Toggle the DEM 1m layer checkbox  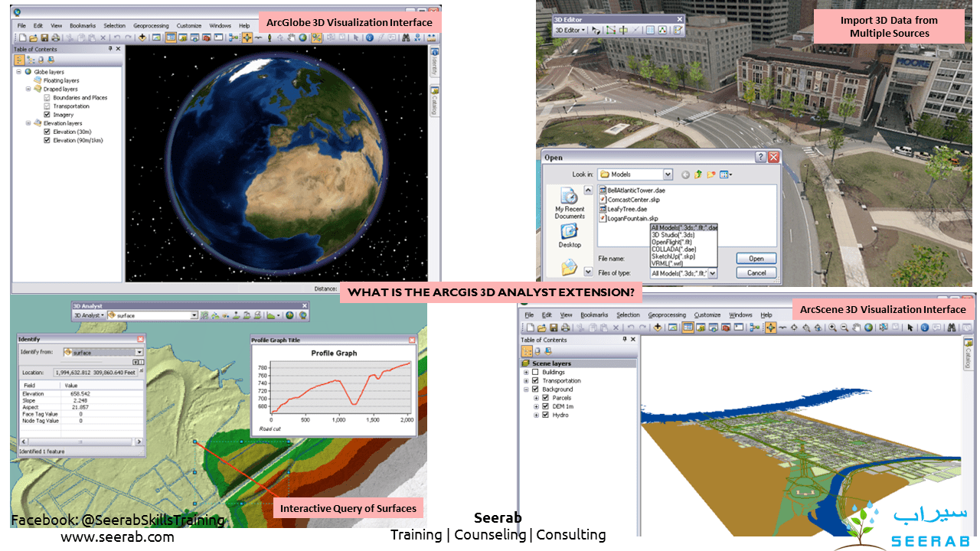point(545,406)
